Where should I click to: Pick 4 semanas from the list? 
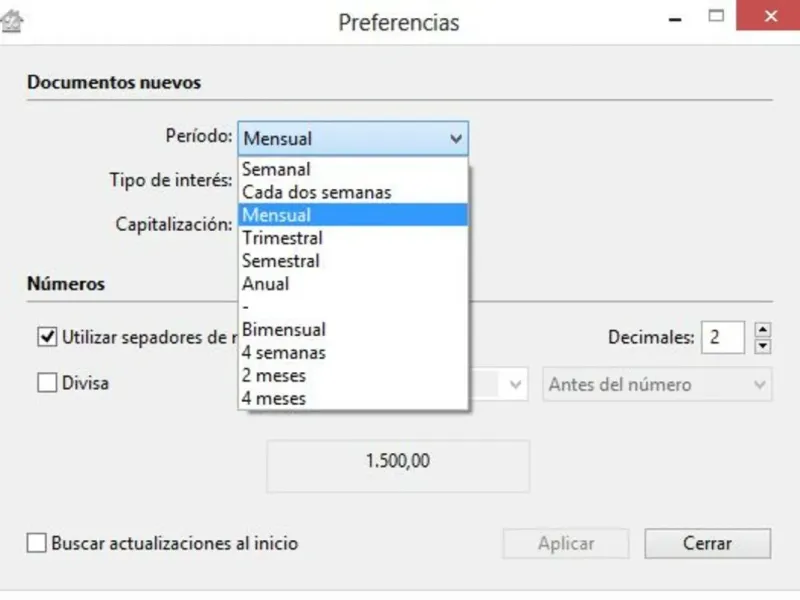pos(283,352)
